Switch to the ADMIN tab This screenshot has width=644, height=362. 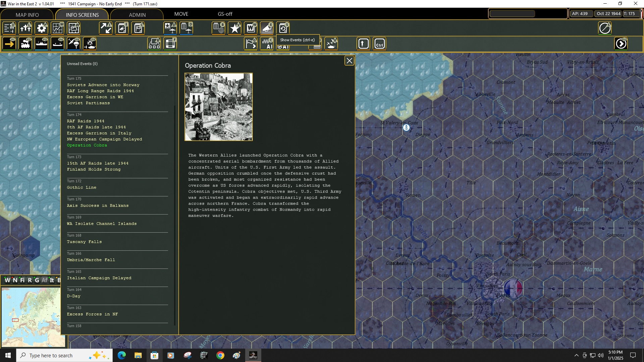coord(137,15)
